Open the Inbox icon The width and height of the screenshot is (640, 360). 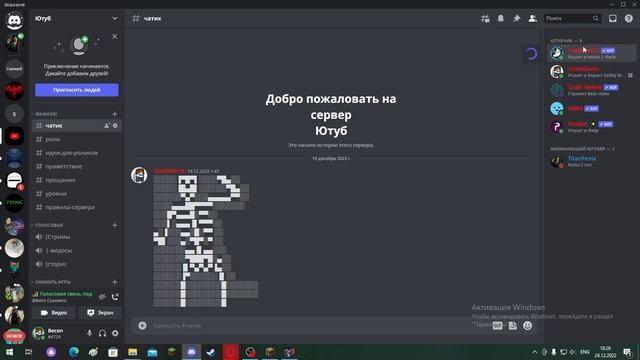[x=613, y=18]
